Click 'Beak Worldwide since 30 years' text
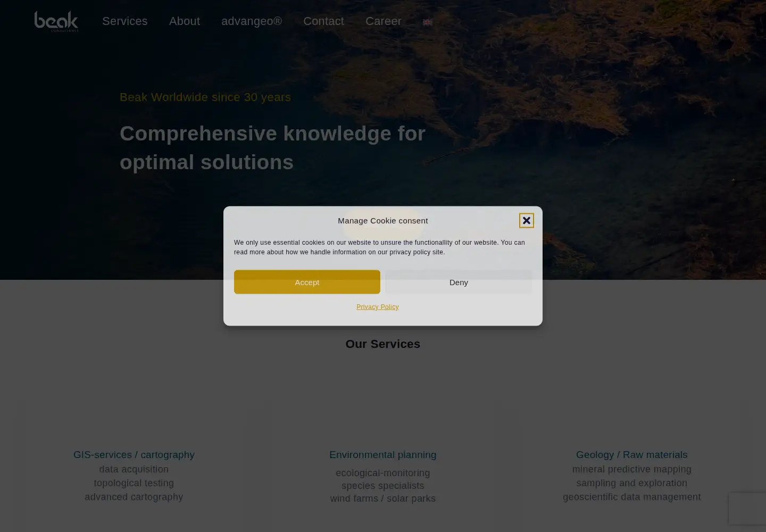Screen dimensions: 766x532 pyautogui.click(x=205, y=97)
